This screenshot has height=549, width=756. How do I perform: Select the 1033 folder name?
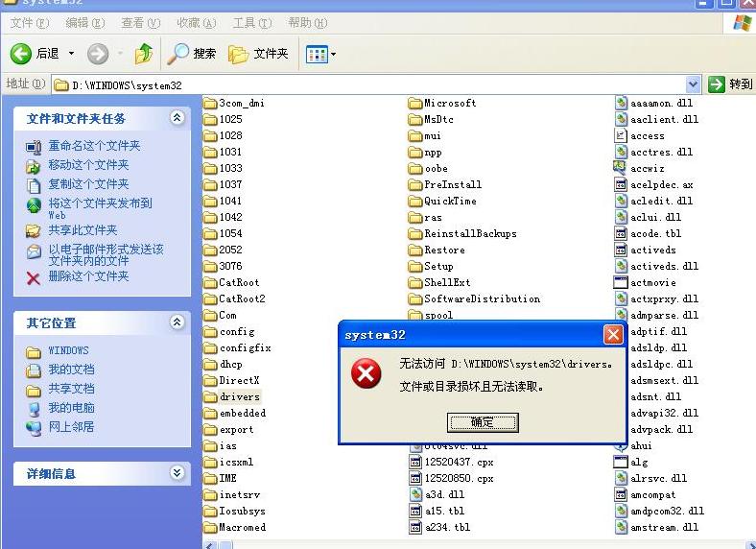coord(230,168)
